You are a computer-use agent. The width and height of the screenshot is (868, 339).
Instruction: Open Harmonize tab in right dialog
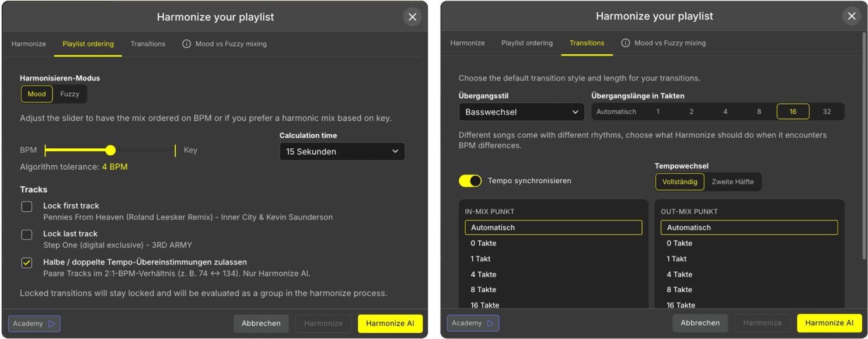pyautogui.click(x=468, y=43)
